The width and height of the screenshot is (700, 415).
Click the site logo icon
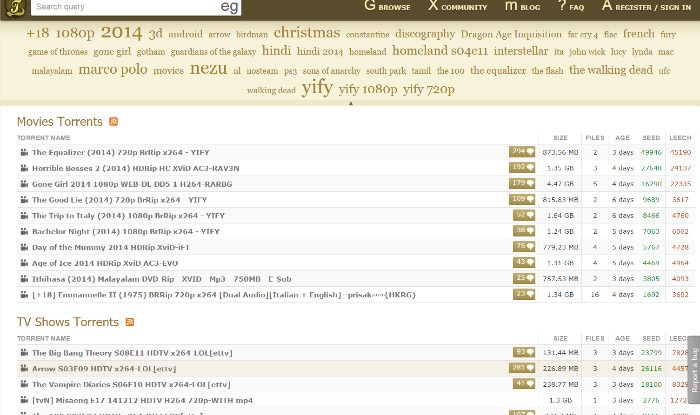(x=16, y=7)
